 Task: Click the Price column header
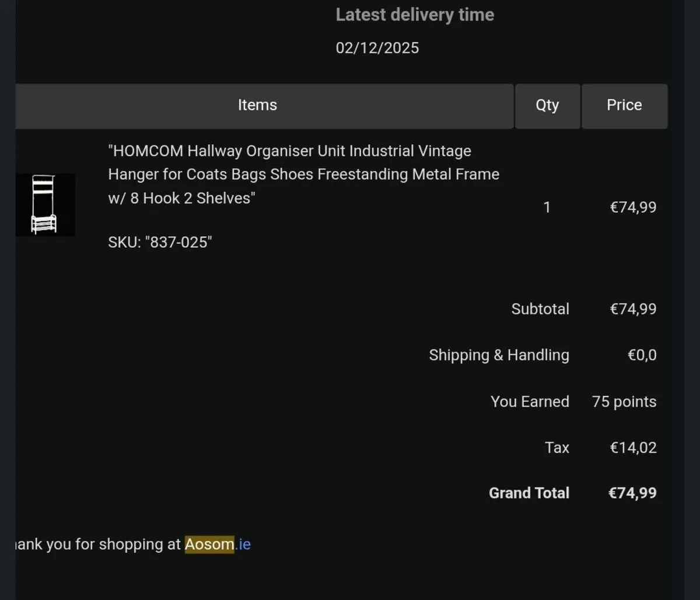pos(624,106)
